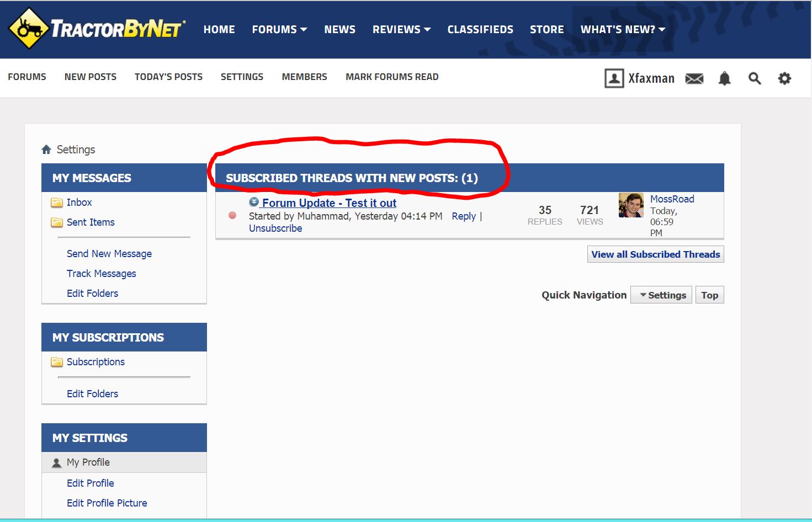This screenshot has width=812, height=522.
Task: Unsubscribe from the Forum Update thread
Action: (275, 228)
